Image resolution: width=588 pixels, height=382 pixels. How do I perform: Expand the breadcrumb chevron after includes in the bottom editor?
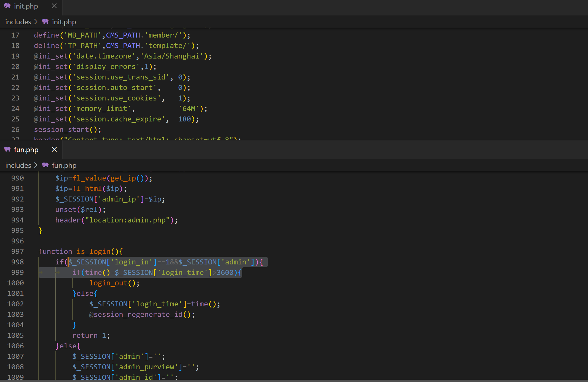[x=36, y=165]
